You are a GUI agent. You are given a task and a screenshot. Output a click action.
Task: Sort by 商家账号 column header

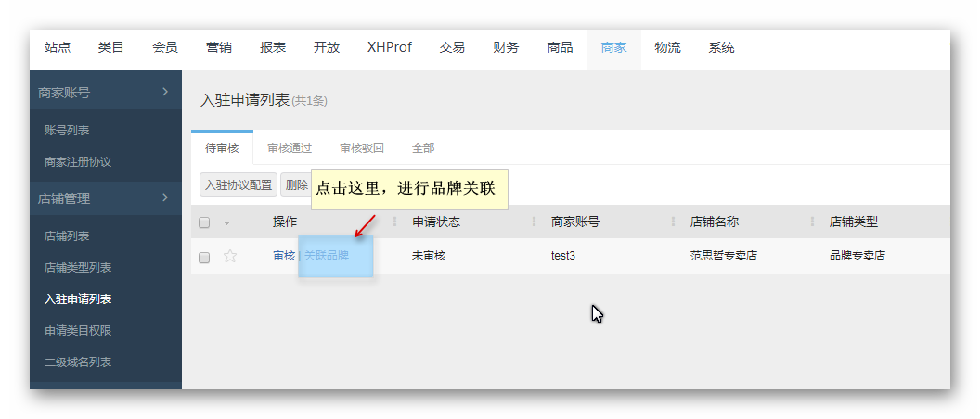tap(575, 222)
